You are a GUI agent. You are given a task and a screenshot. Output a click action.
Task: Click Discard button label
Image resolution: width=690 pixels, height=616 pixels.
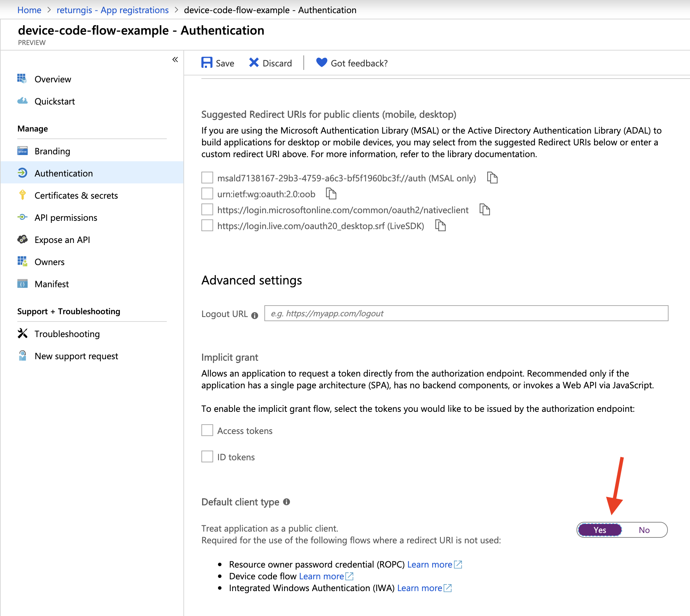click(x=277, y=63)
